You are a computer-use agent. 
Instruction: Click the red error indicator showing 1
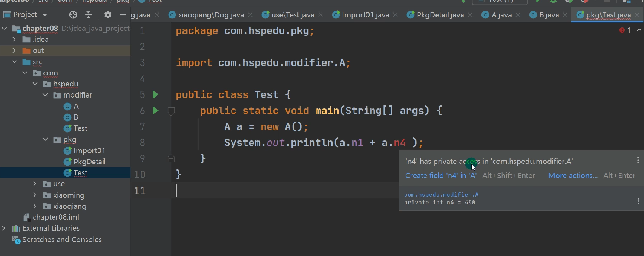(x=625, y=30)
